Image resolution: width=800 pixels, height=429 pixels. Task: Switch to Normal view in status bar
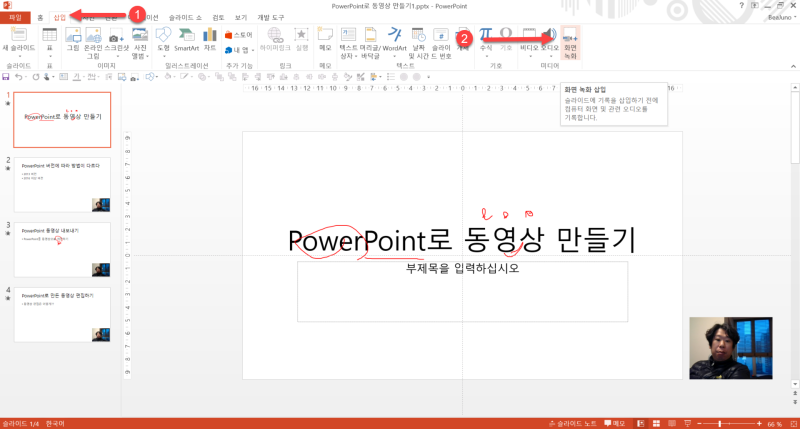click(640, 424)
